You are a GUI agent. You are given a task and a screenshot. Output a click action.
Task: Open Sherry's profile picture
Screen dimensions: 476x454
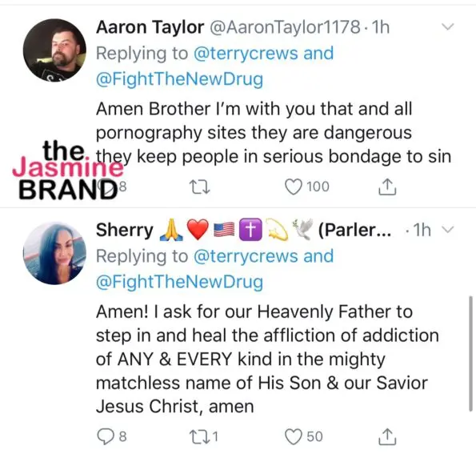54,253
